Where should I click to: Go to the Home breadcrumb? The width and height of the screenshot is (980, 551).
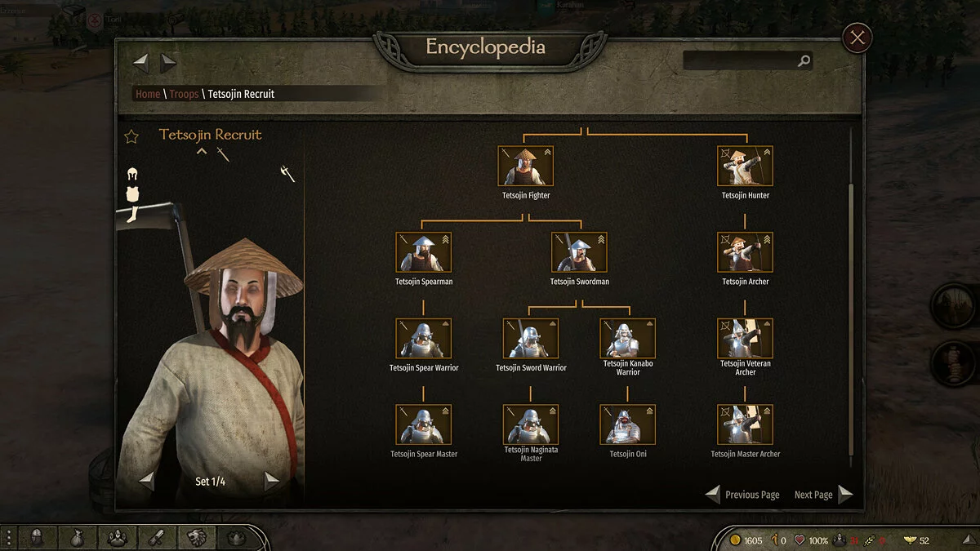148,94
